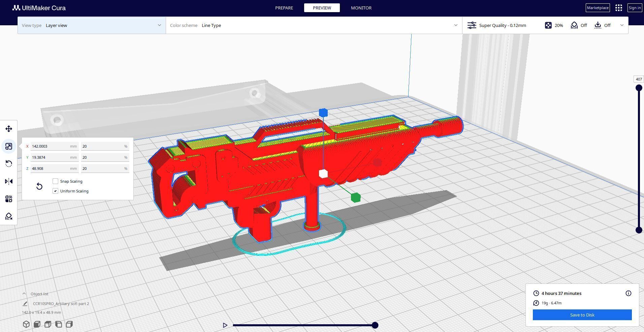Click the pencil icon to rename the job

(x=25, y=304)
